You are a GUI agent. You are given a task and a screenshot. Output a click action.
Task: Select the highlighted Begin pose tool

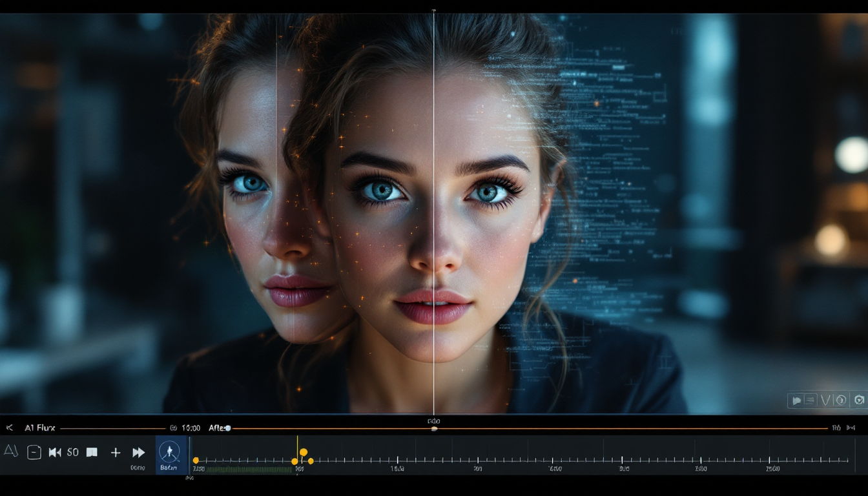click(169, 452)
